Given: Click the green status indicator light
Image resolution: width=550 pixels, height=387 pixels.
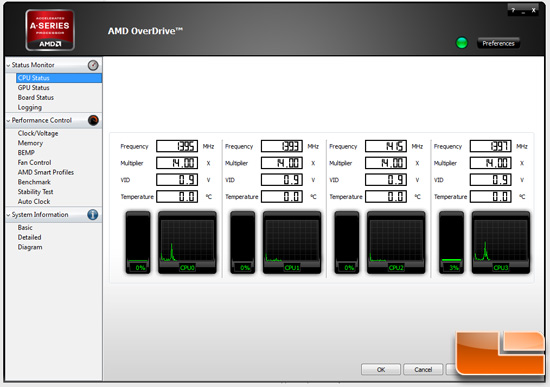Looking at the screenshot, I should tap(462, 43).
